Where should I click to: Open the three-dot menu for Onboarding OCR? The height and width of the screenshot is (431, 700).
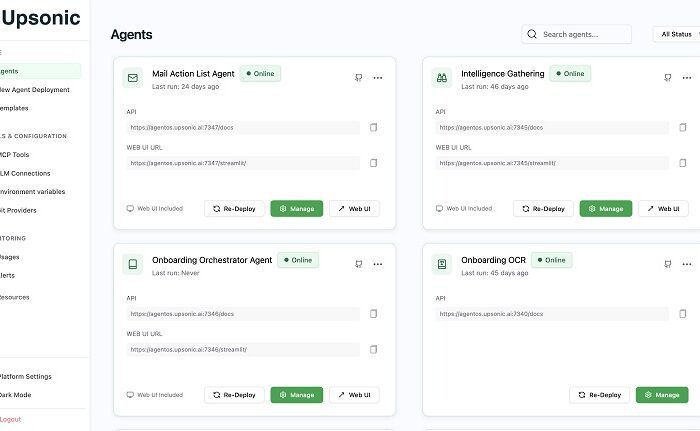point(687,264)
